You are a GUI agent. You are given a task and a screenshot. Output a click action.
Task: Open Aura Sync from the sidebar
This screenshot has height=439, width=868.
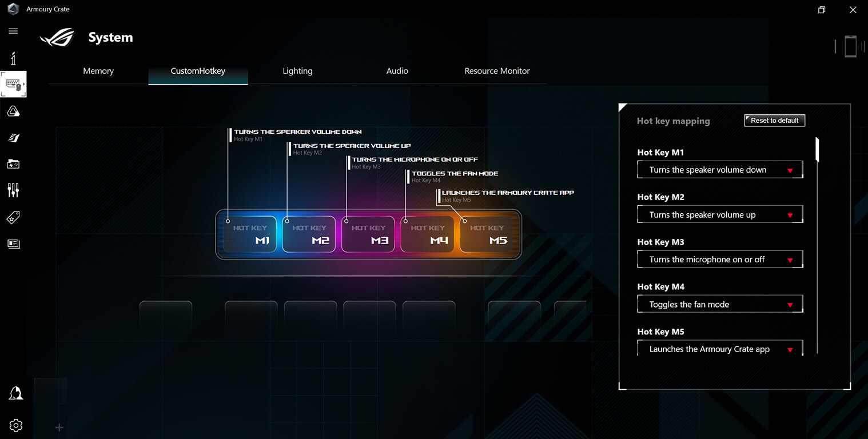coord(13,111)
